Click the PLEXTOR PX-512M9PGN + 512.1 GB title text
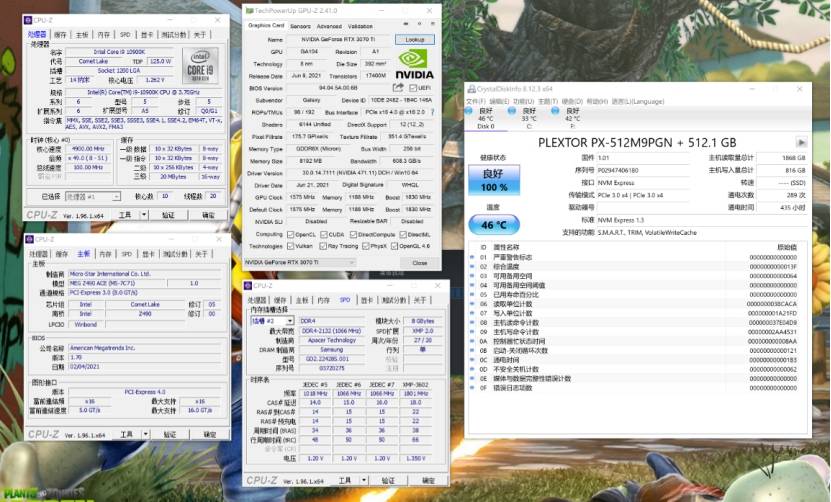This screenshot has width=831, height=502. pos(637,143)
